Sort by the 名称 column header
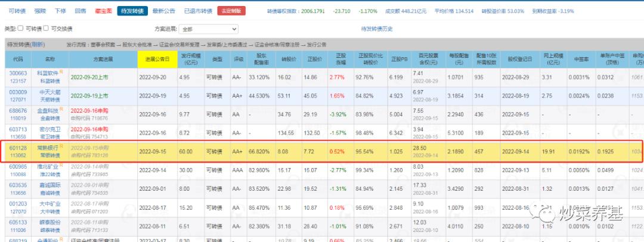The width and height of the screenshot is (644, 242). click(x=50, y=60)
